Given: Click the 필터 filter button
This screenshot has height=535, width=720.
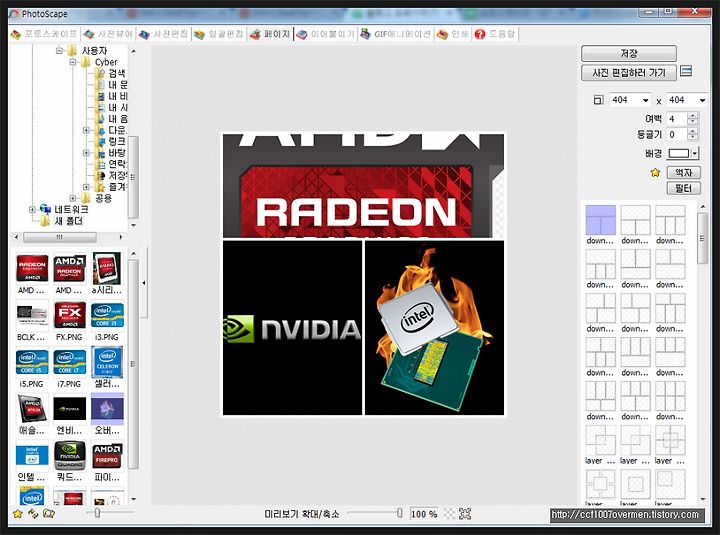Looking at the screenshot, I should [683, 188].
